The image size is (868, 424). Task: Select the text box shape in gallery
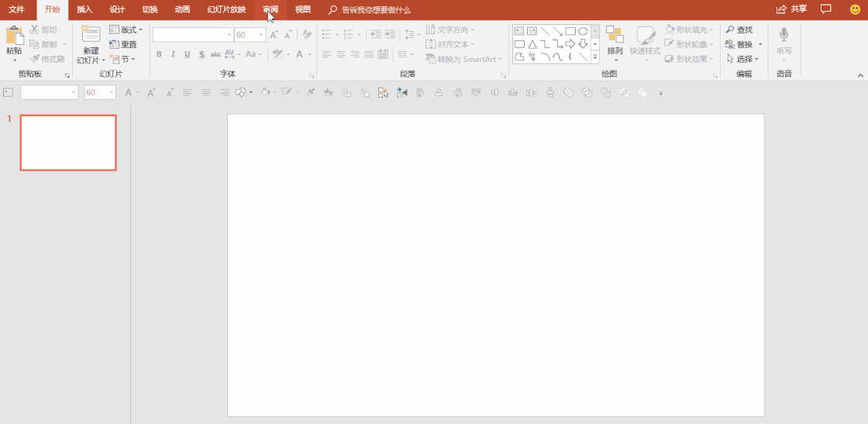(519, 31)
